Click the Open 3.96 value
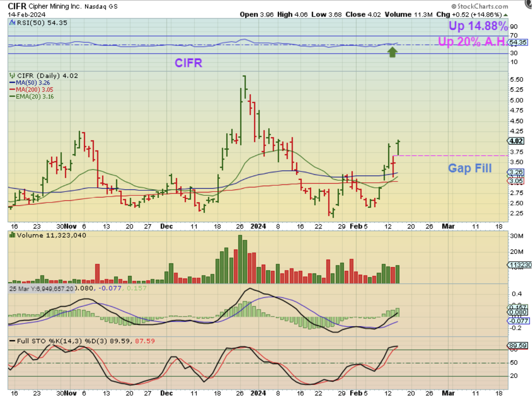532x397 pixels. pos(257,15)
